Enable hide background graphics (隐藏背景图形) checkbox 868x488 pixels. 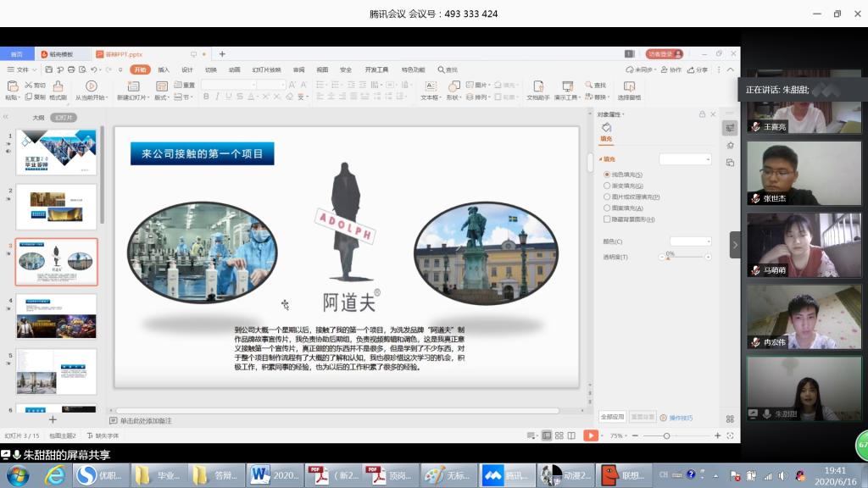(607, 219)
